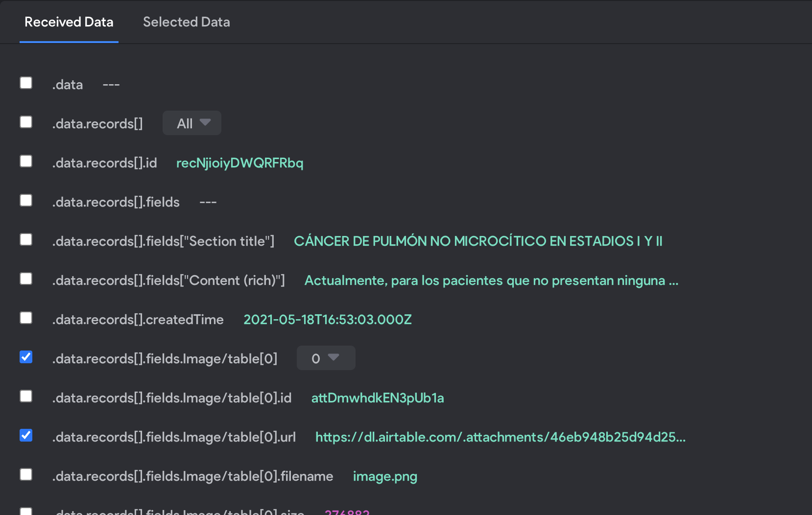
Task: Open the All records dropdown
Action: point(192,123)
